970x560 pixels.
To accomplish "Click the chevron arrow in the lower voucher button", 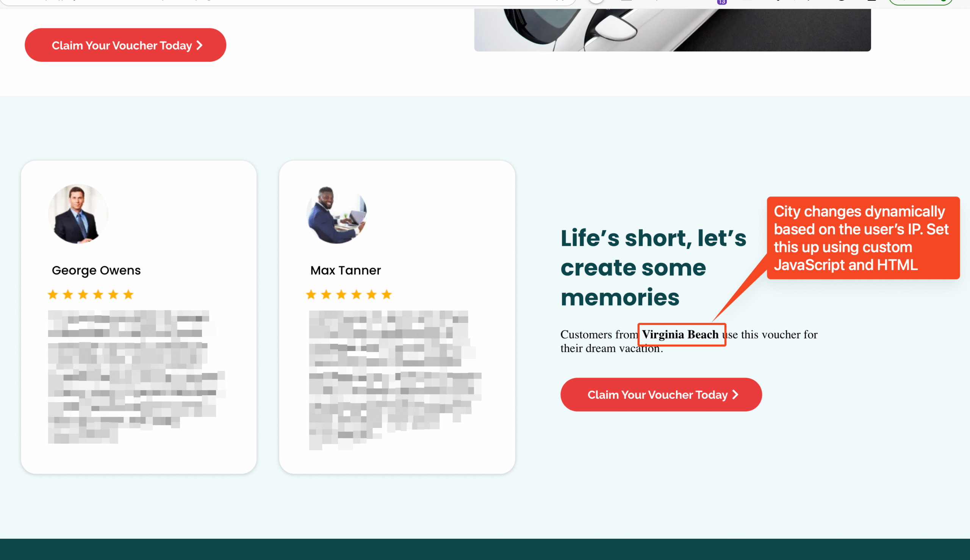I will [x=735, y=395].
